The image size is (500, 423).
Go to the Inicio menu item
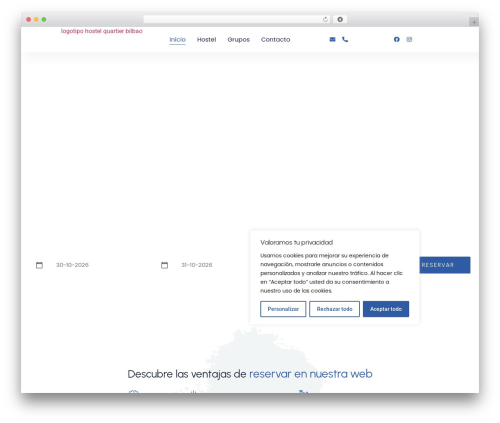pos(178,40)
